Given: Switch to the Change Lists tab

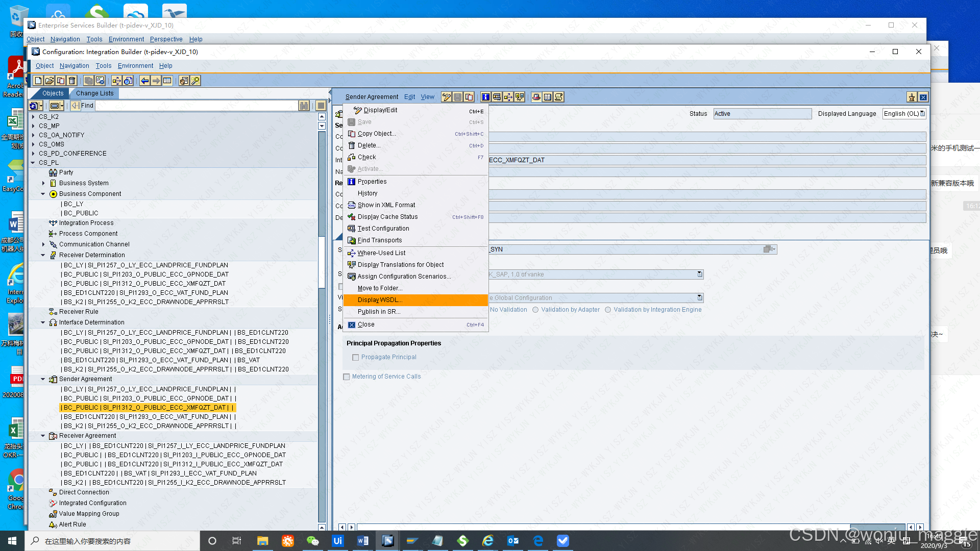Looking at the screenshot, I should point(94,93).
